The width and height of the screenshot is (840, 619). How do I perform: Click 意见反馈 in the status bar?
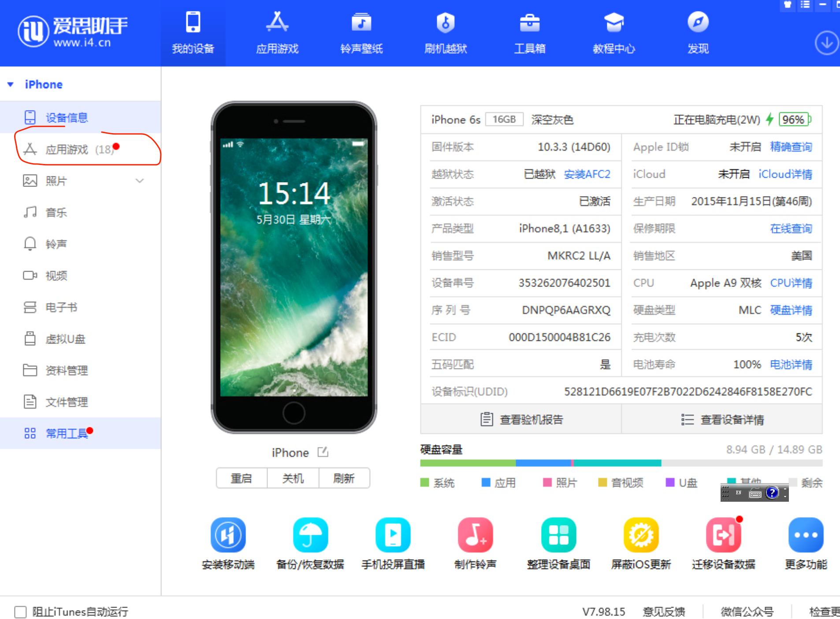[664, 612]
